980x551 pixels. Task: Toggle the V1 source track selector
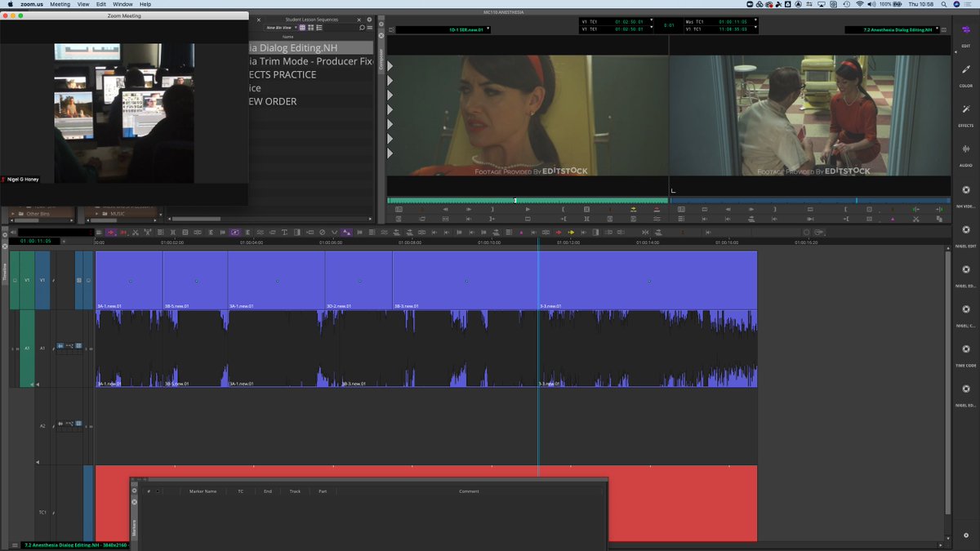click(27, 280)
